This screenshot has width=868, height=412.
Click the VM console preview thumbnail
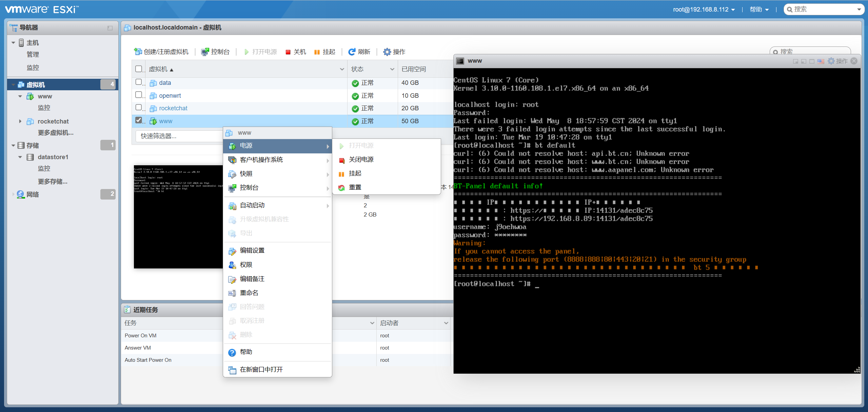178,217
